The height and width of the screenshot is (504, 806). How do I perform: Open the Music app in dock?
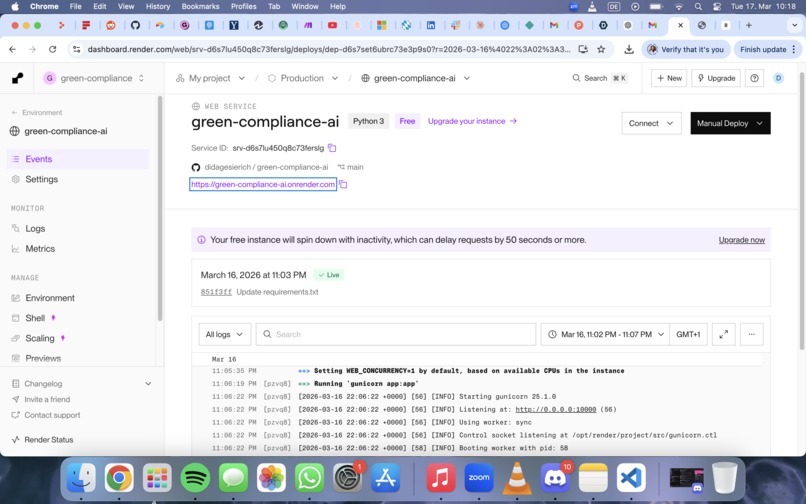441,478
